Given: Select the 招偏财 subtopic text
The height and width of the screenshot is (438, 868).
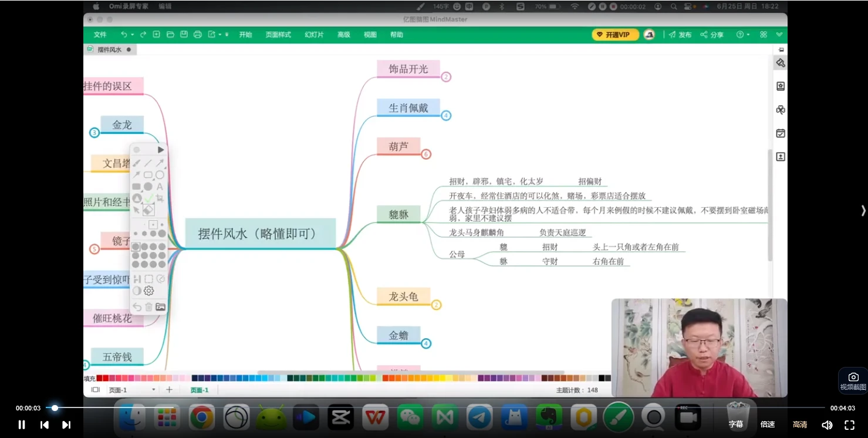Looking at the screenshot, I should (x=590, y=181).
